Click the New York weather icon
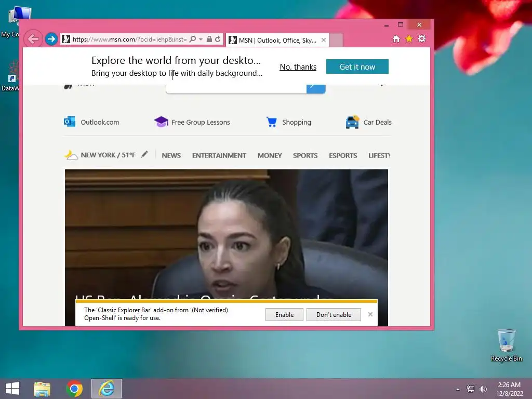This screenshot has width=532, height=399. tap(71, 155)
